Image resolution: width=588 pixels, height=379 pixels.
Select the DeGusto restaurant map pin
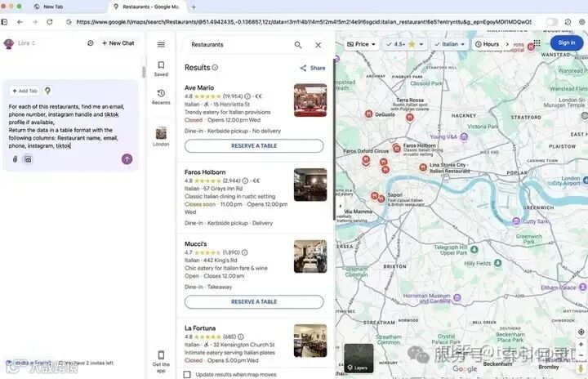point(368,114)
